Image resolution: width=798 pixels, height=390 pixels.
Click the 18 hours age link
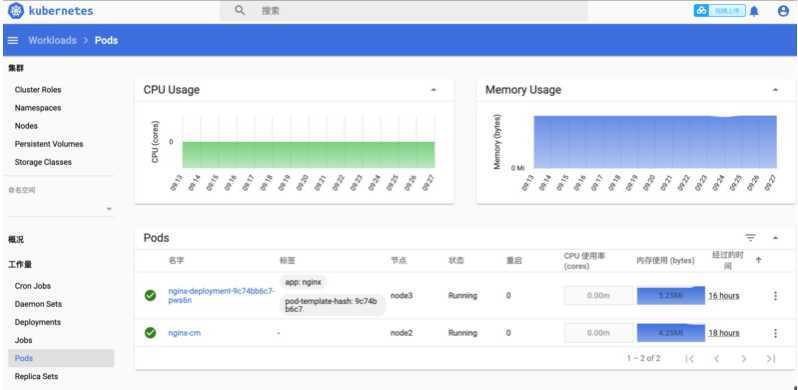coord(724,333)
